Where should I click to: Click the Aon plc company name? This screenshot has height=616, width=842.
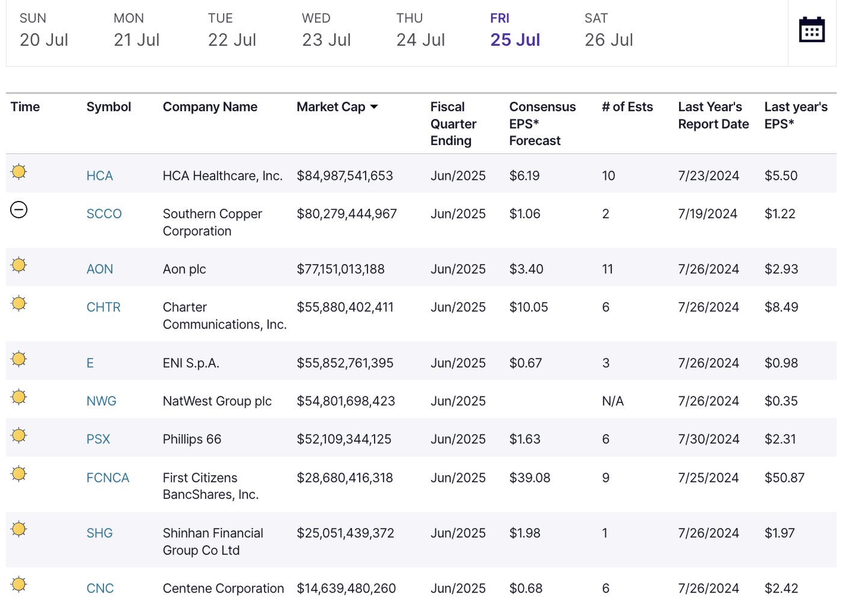(x=185, y=269)
